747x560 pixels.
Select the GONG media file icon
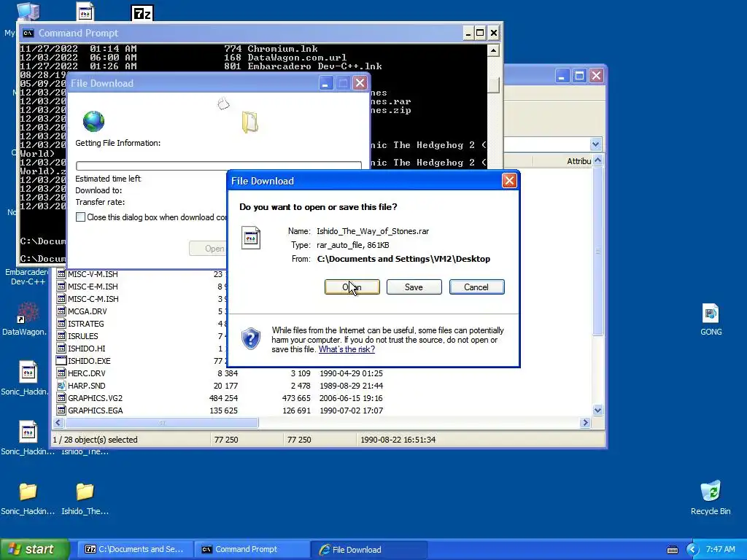(x=711, y=314)
